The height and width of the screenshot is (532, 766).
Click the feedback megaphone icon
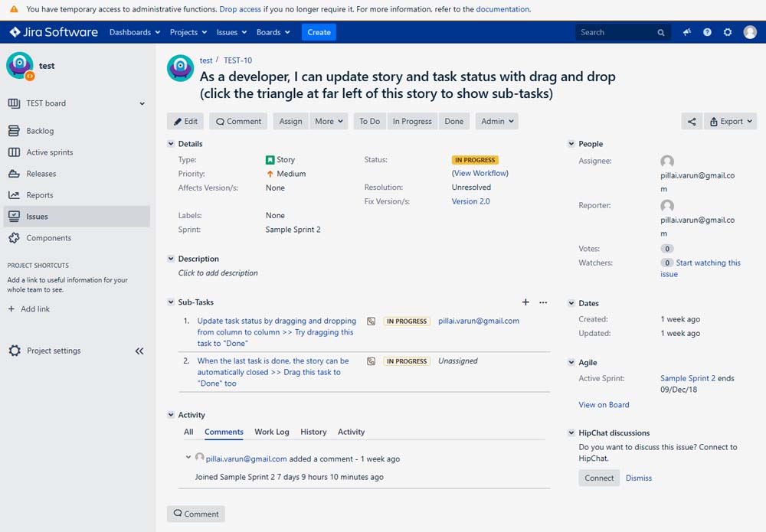point(687,32)
